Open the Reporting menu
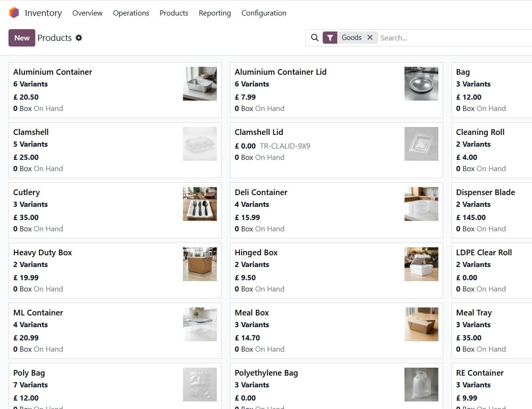Image resolution: width=532 pixels, height=409 pixels. 215,13
